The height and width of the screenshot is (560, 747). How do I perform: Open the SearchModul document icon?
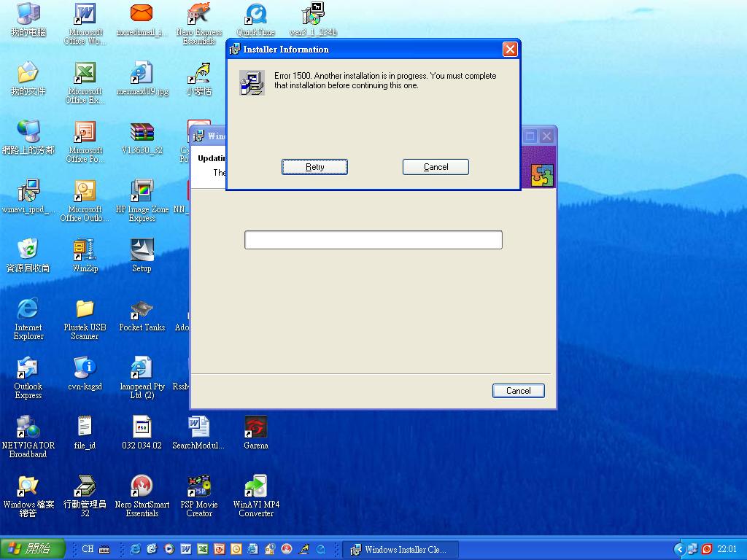[199, 433]
